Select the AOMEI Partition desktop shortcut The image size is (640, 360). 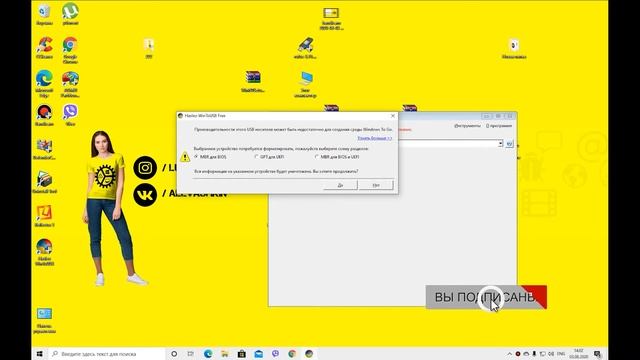click(x=70, y=84)
